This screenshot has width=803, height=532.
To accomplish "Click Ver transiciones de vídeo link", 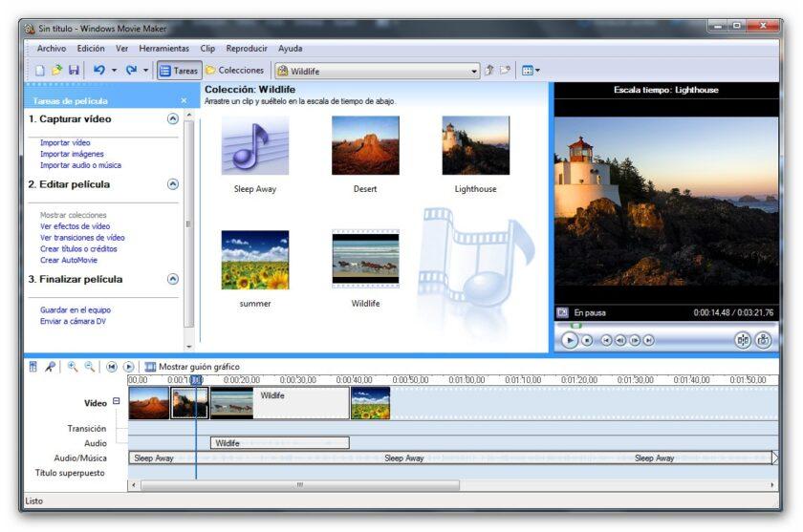I will 82,238.
